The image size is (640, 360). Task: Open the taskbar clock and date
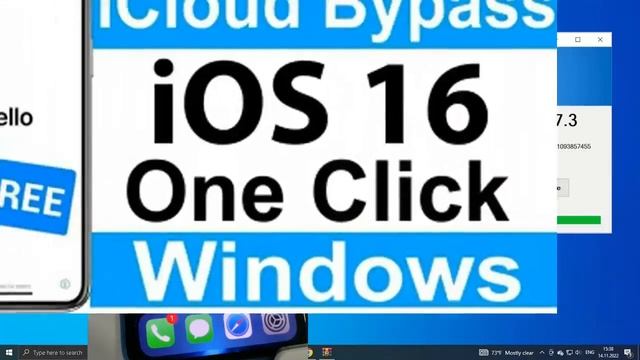point(608,353)
